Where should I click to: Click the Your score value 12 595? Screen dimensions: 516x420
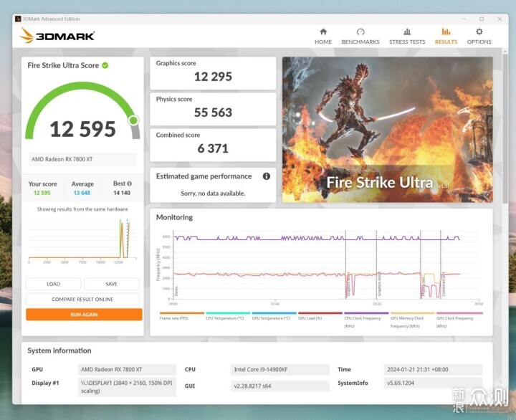click(x=42, y=193)
